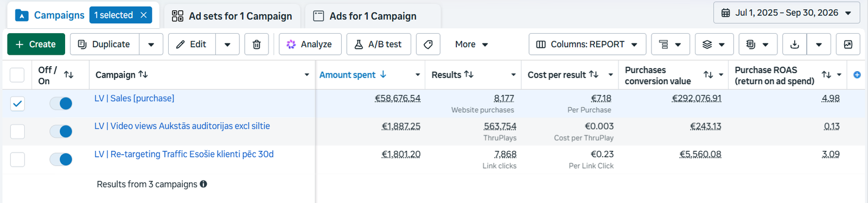
Task: Turn off the LV | Re-targeting Traffic toggle
Action: pos(61,160)
